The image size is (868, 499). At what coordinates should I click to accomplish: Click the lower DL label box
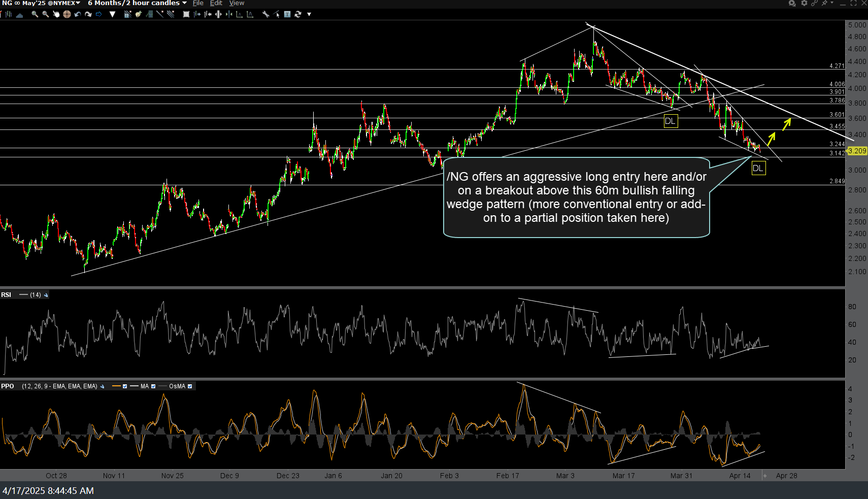pos(758,168)
